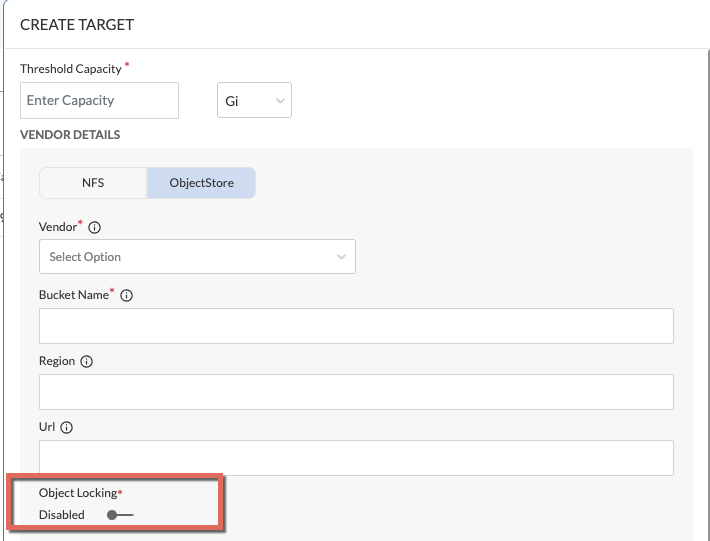Focus the Enter Capacity input field
Image resolution: width=710 pixels, height=541 pixels.
[x=99, y=101]
